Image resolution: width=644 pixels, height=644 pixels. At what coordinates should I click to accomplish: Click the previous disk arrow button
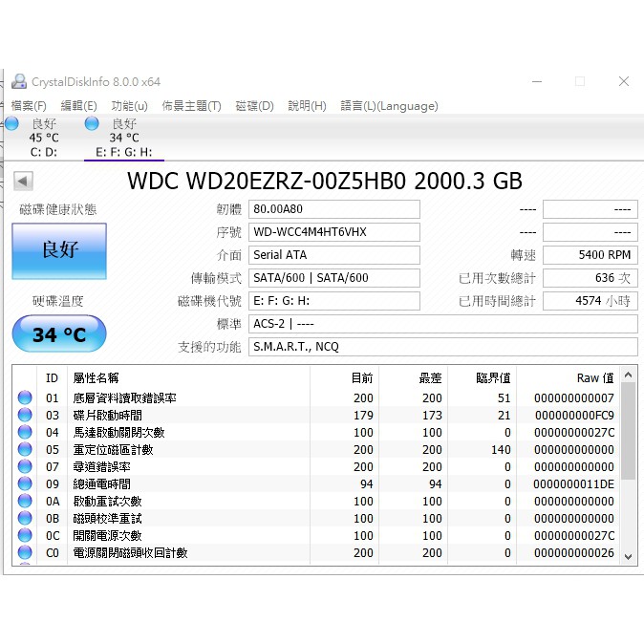[x=23, y=181]
